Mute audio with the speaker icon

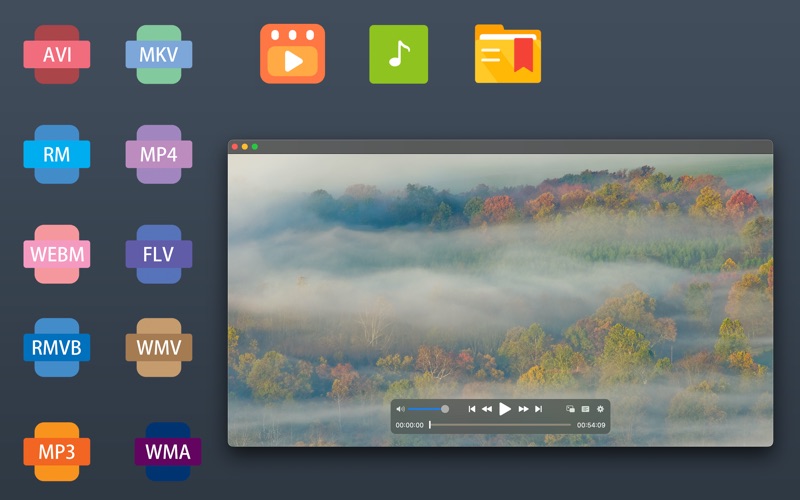tap(400, 409)
